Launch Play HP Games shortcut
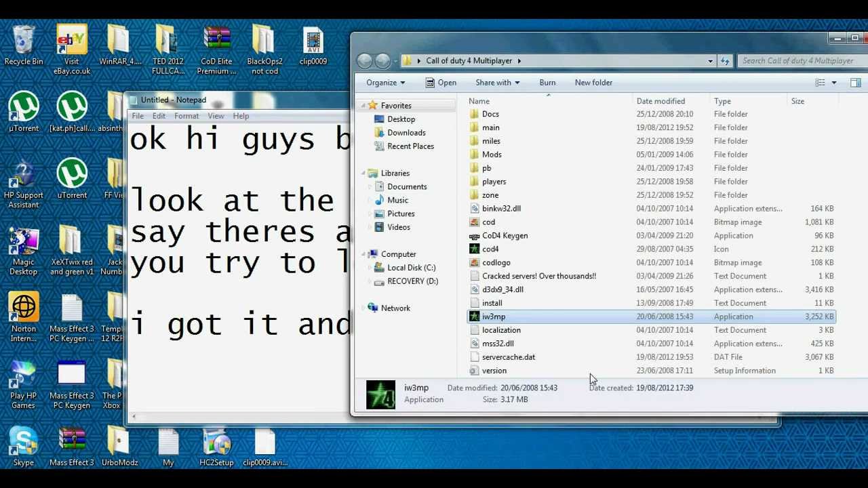 (x=24, y=384)
